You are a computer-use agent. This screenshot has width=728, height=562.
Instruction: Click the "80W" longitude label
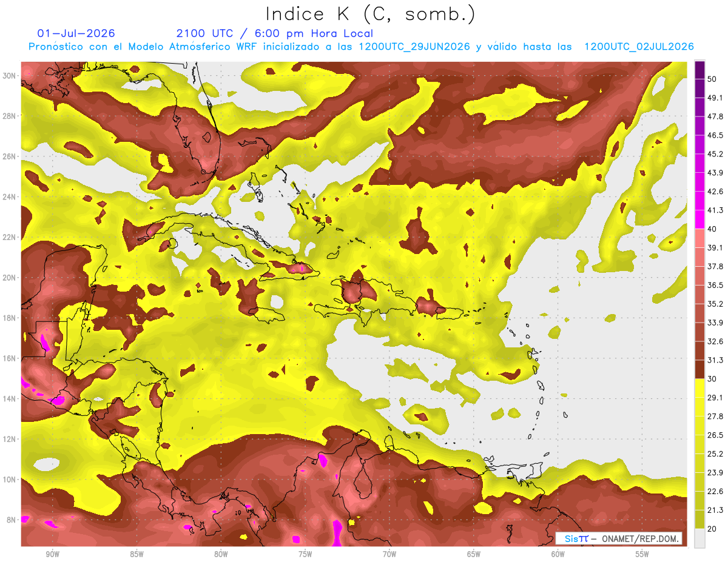(x=221, y=555)
